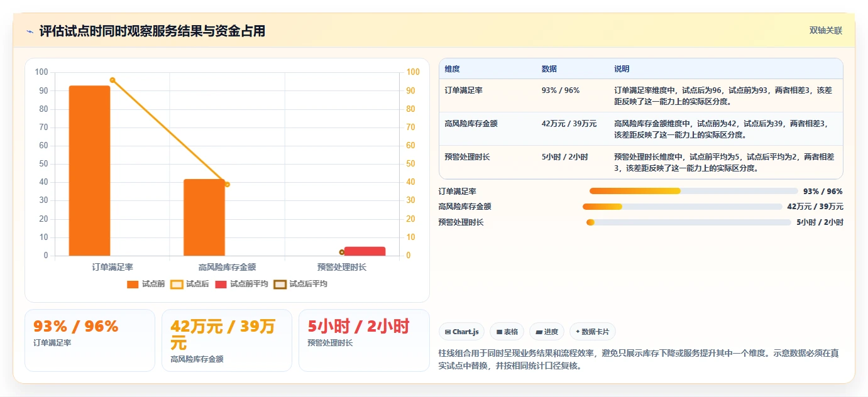868x397 pixels.
Task: Click the red bar for 预警处理时长
Action: click(365, 251)
